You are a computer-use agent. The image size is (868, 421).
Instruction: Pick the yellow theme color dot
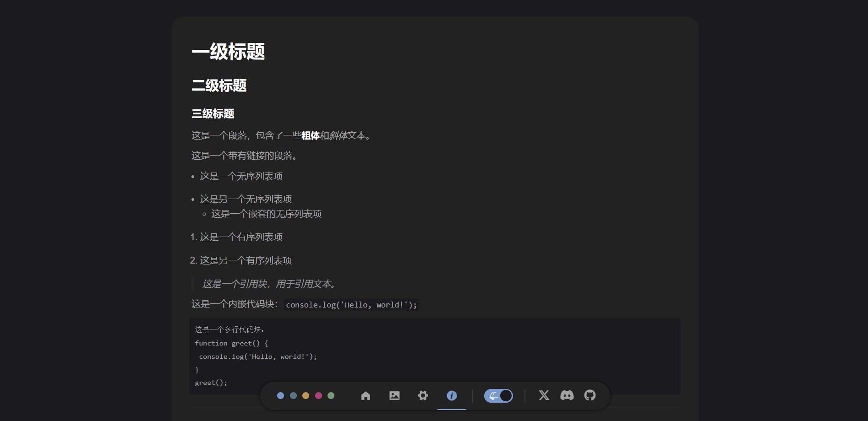click(x=306, y=396)
